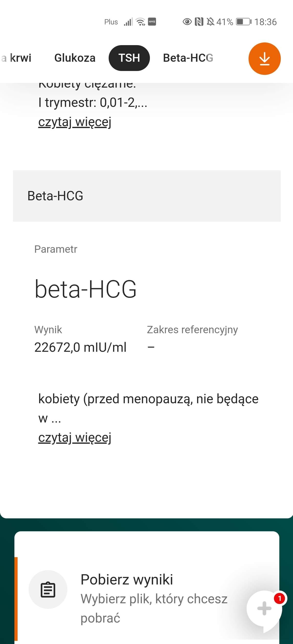The width and height of the screenshot is (293, 644).
Task: Select the TSH tab
Action: tap(129, 58)
